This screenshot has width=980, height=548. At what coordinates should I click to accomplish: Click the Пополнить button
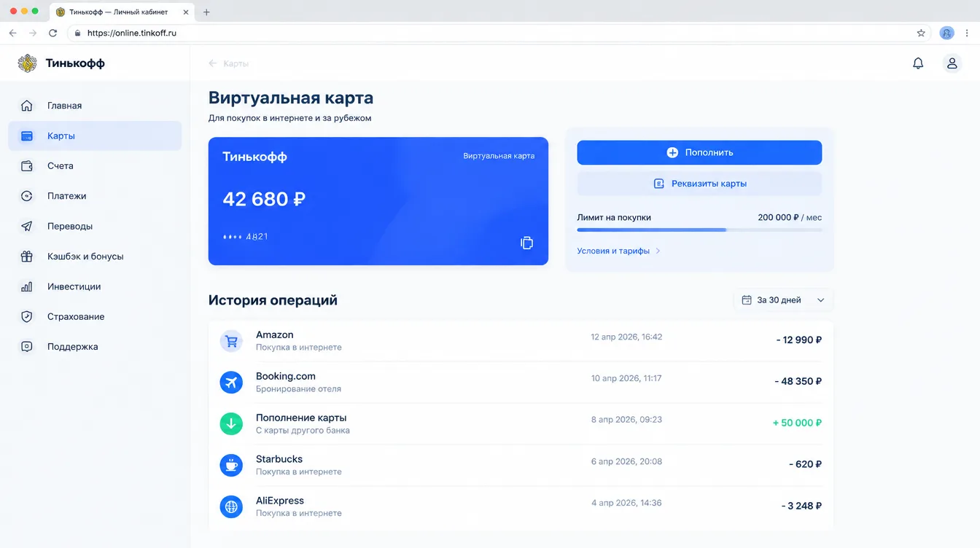click(x=699, y=153)
